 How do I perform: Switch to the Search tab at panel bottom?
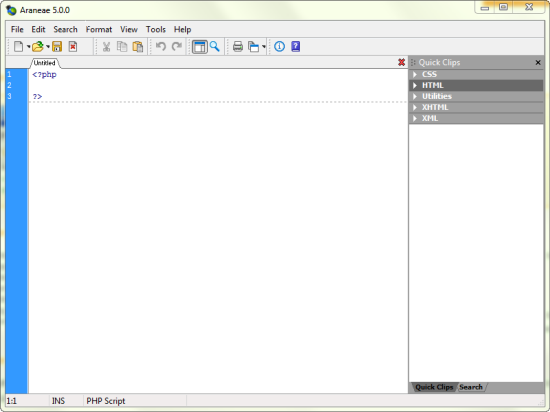[x=471, y=387]
